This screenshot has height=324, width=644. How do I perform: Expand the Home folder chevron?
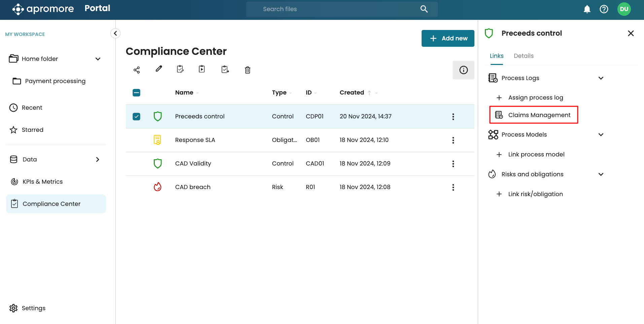point(98,59)
